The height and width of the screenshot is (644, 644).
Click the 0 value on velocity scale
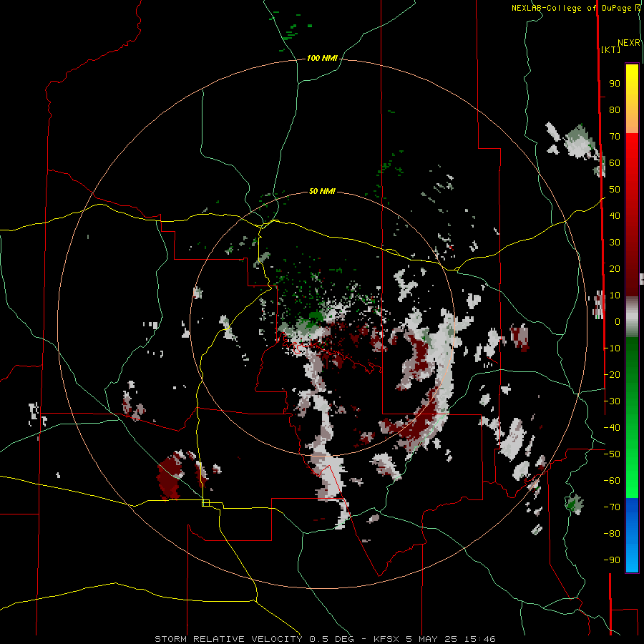(x=618, y=321)
